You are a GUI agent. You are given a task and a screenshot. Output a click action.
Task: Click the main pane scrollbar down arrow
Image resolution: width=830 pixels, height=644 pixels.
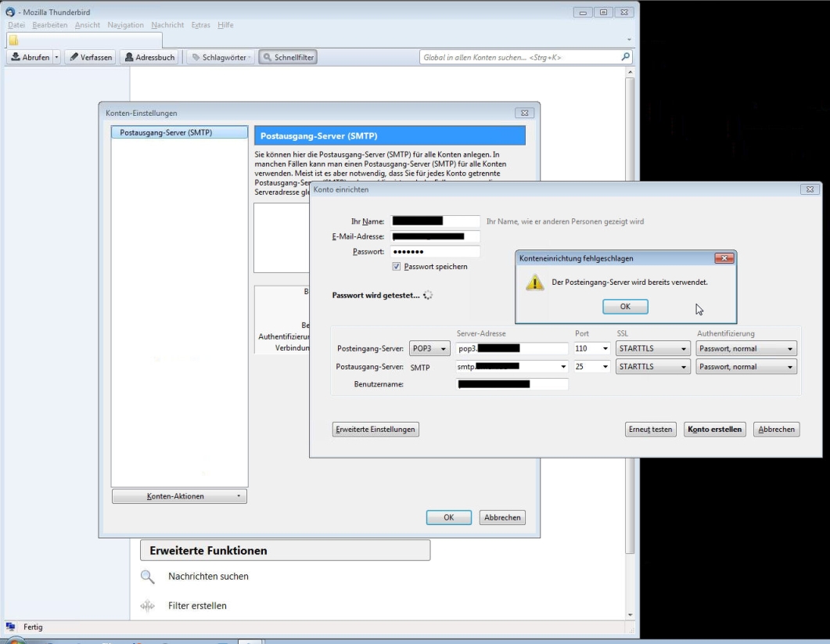click(630, 615)
